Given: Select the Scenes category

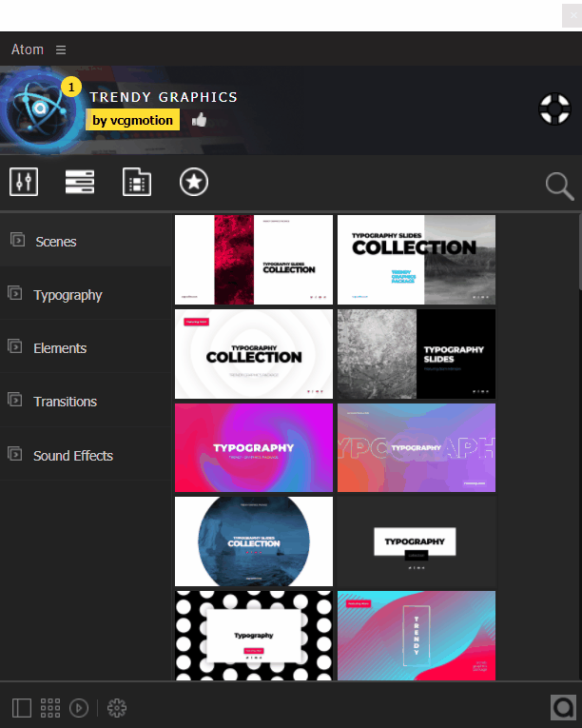Looking at the screenshot, I should (x=55, y=242).
